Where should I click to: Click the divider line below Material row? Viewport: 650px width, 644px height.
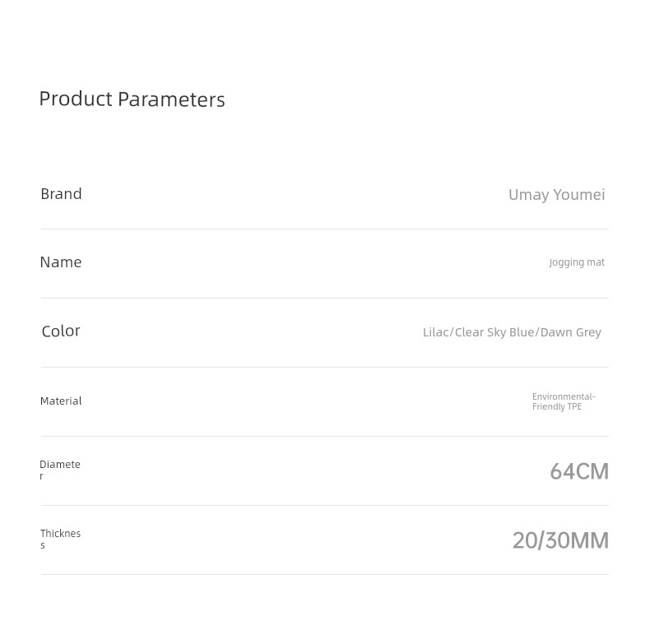[324, 436]
